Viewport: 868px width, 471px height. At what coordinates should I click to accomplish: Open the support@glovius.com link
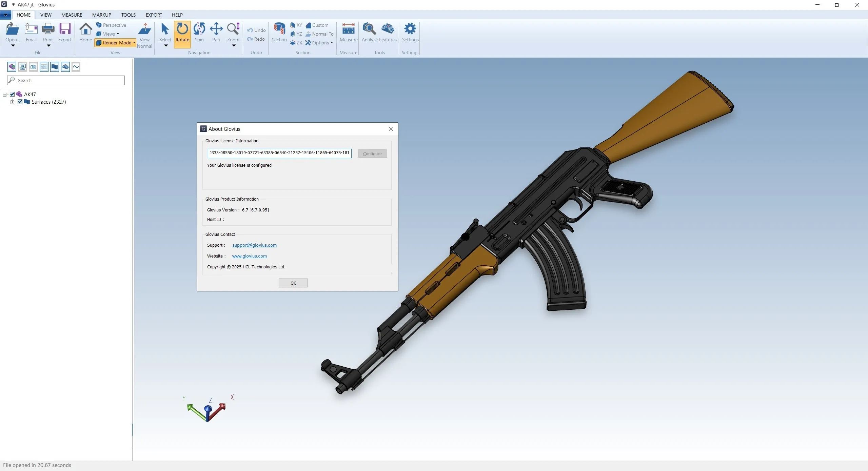coord(254,245)
